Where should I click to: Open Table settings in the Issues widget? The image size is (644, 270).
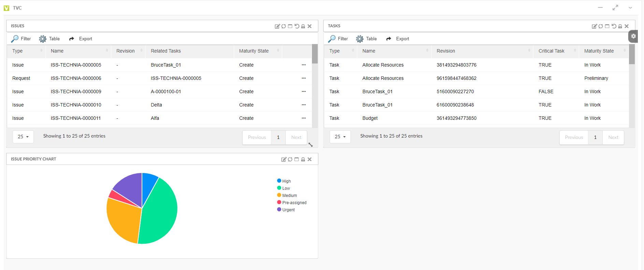point(49,39)
